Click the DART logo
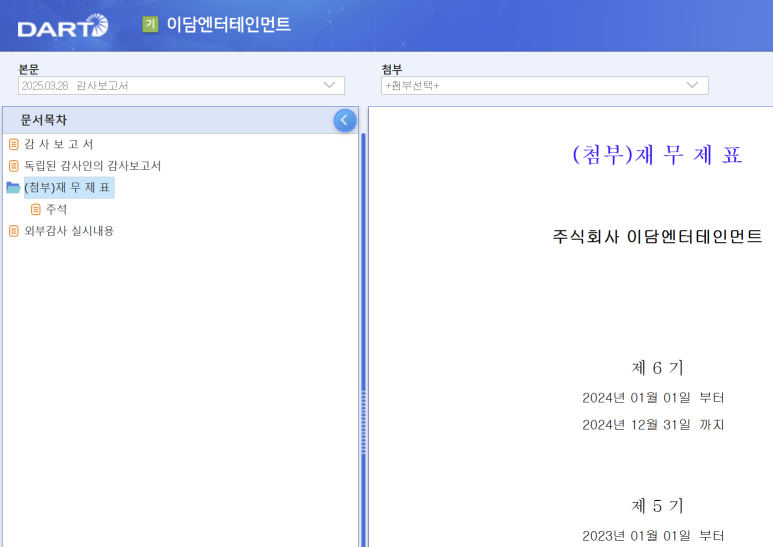This screenshot has width=773, height=547. (x=63, y=26)
